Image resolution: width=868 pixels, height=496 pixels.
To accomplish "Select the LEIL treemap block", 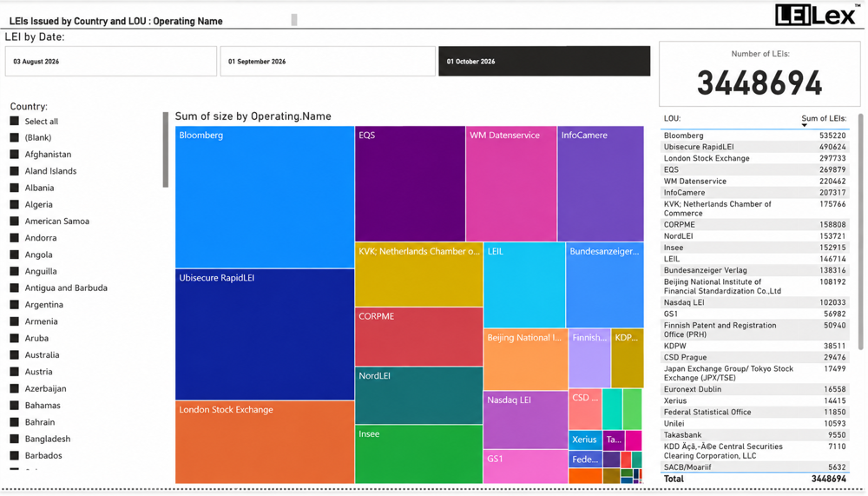I will click(524, 285).
